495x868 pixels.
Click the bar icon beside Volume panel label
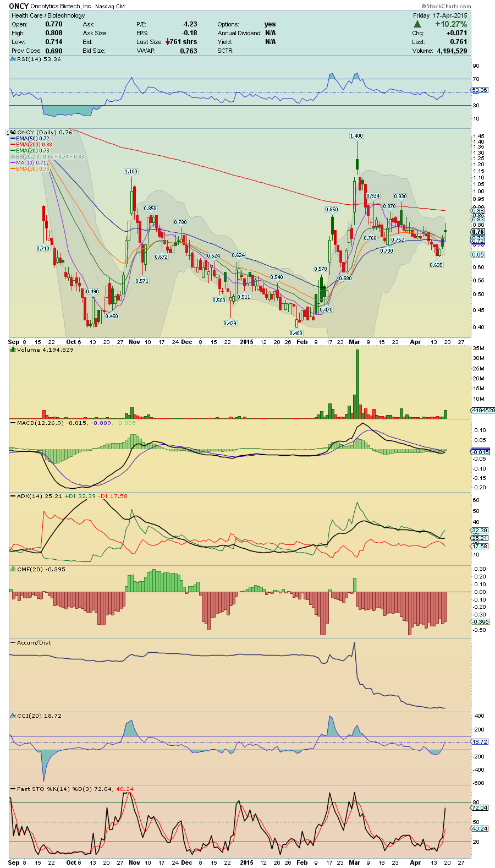(x=13, y=350)
